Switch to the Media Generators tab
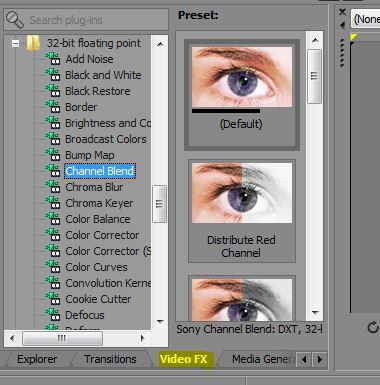The height and width of the screenshot is (385, 380). click(262, 359)
